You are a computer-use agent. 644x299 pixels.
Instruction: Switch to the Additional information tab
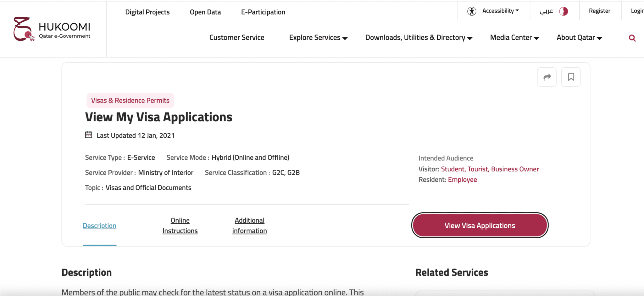pyautogui.click(x=249, y=225)
